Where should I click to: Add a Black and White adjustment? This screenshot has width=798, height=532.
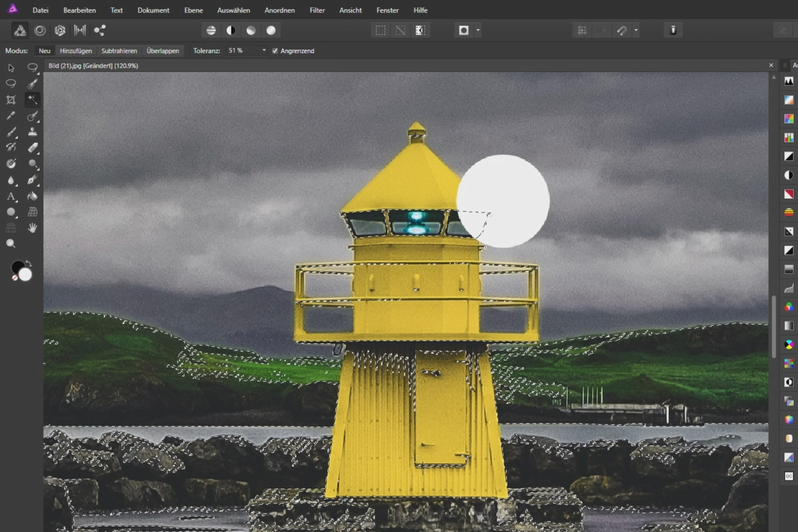[x=789, y=156]
